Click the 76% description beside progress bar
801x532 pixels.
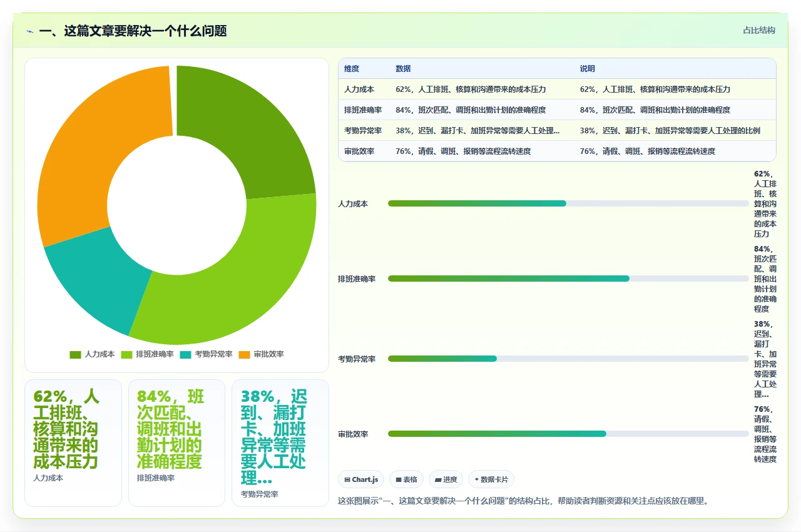[x=766, y=434]
